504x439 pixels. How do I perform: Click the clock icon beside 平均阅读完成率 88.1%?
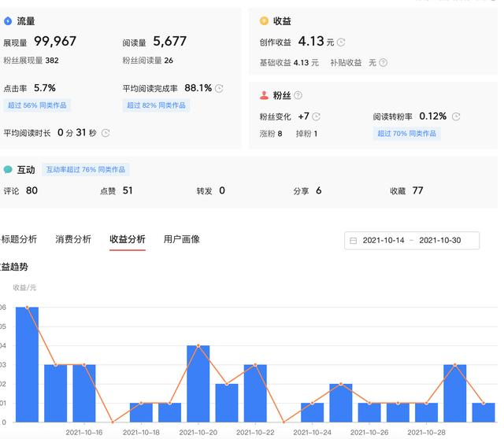click(x=219, y=88)
